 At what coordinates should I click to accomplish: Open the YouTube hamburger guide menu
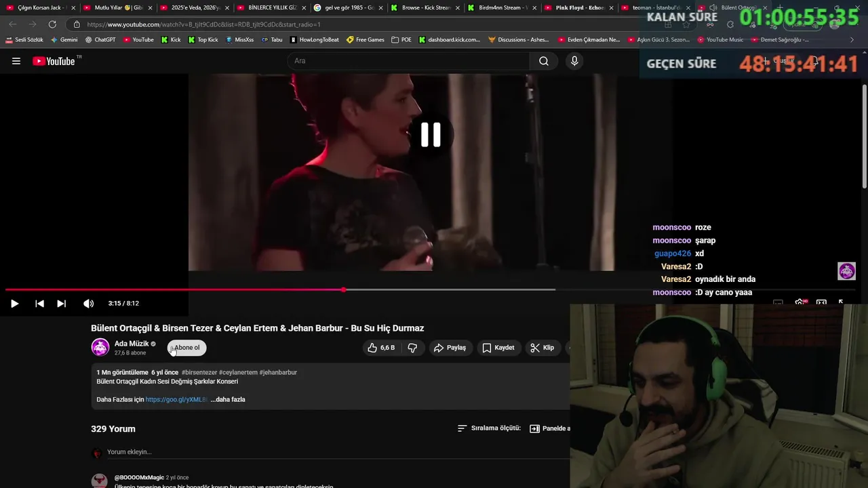(16, 61)
